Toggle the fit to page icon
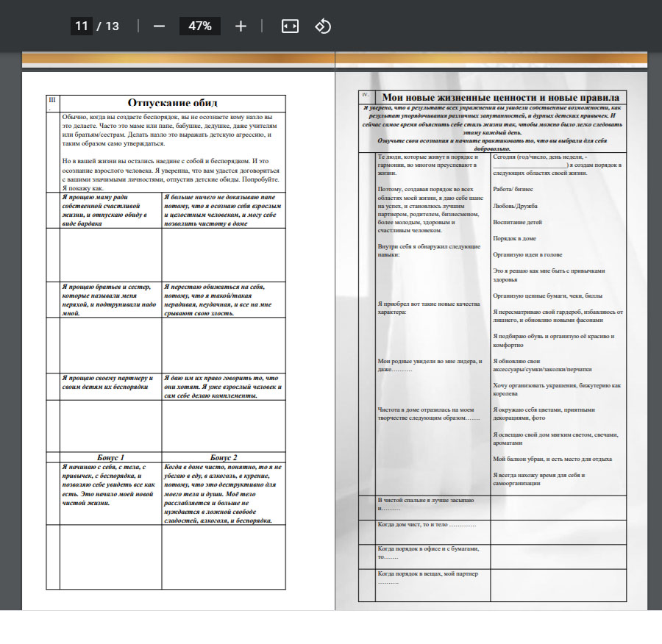 click(290, 26)
